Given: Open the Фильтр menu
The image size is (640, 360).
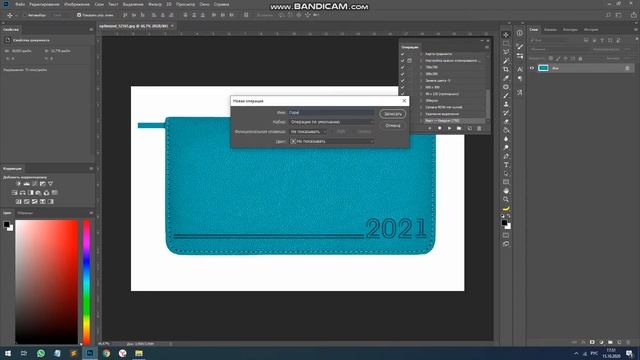Looking at the screenshot, I should (x=155, y=4).
